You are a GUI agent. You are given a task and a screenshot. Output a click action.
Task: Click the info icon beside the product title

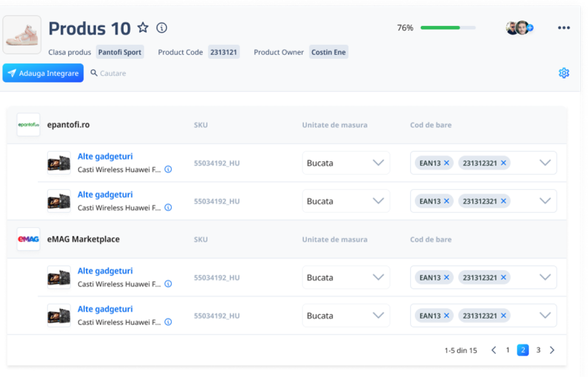[162, 28]
